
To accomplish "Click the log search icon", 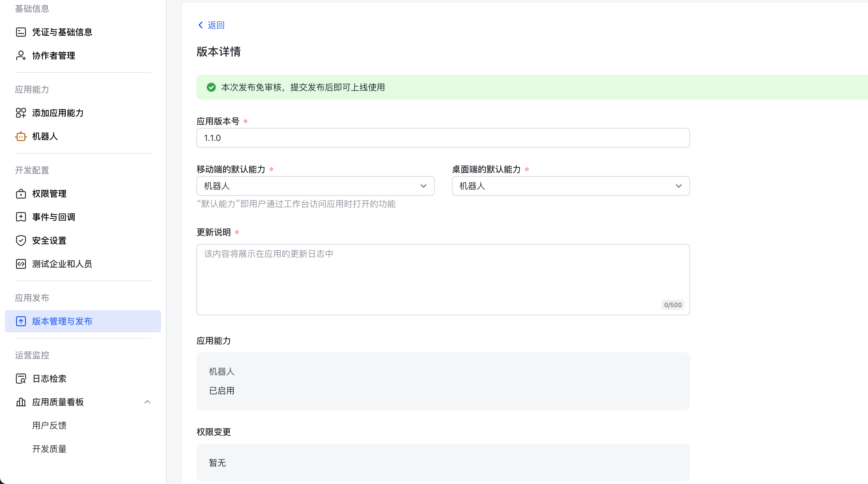I will click(x=21, y=379).
